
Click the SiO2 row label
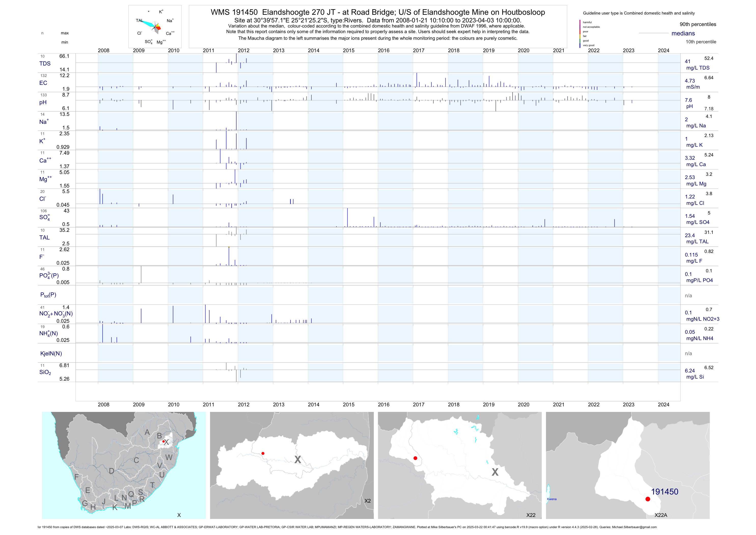[45, 372]
